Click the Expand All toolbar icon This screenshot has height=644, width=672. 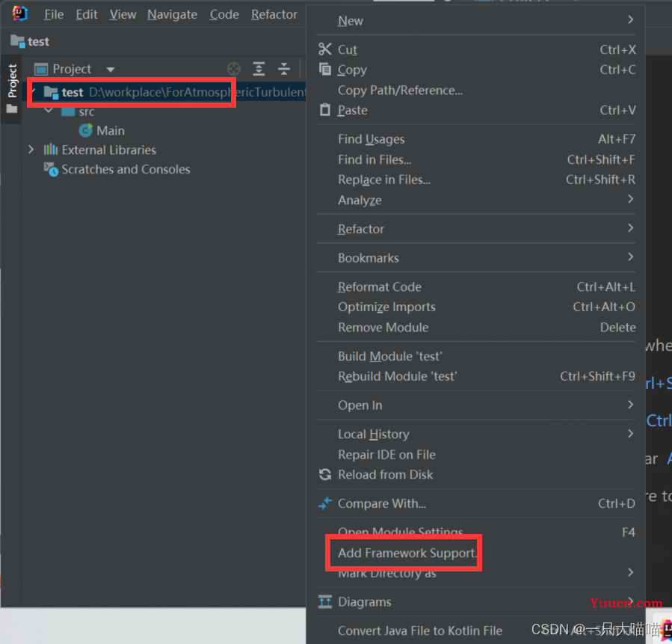[259, 69]
